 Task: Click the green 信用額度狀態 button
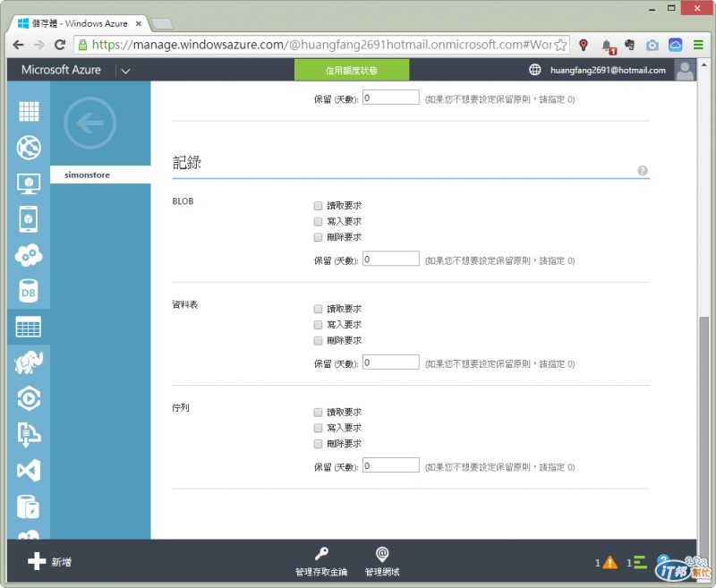pyautogui.click(x=352, y=70)
